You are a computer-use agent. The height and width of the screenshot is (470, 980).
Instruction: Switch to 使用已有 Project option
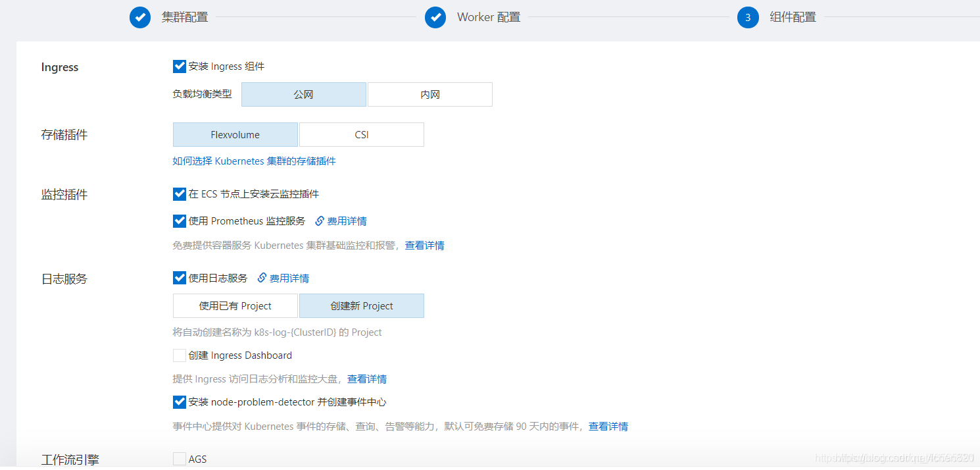coord(235,305)
